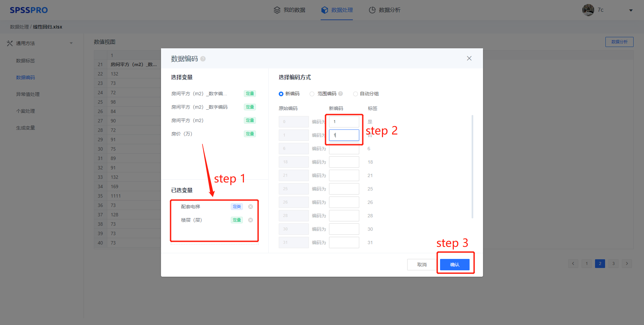Switch to the 我的数据 tab

[289, 10]
